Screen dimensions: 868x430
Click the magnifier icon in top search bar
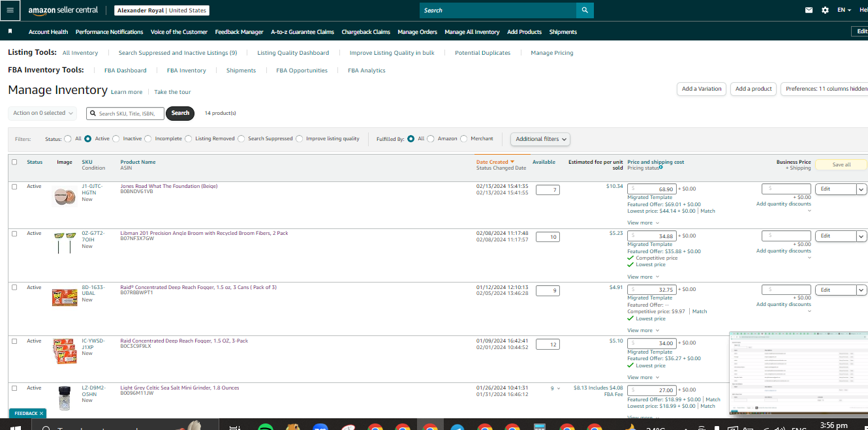pyautogui.click(x=585, y=10)
